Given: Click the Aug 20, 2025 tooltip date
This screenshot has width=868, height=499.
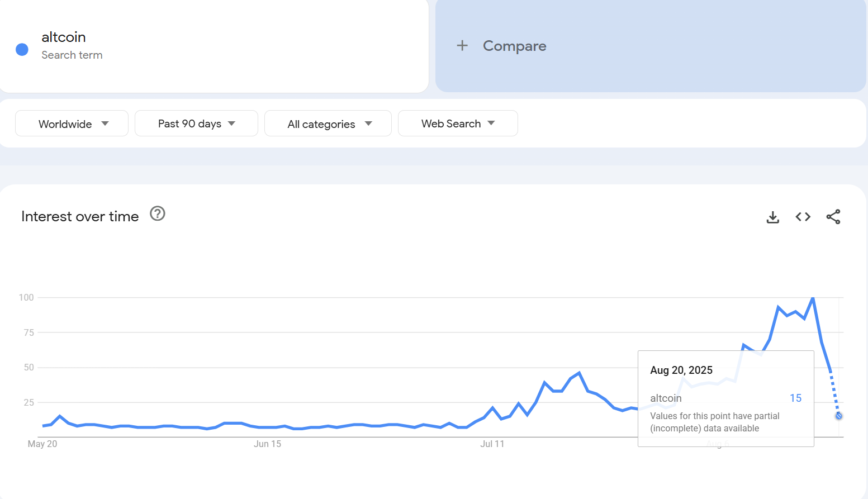Looking at the screenshot, I should (x=681, y=370).
